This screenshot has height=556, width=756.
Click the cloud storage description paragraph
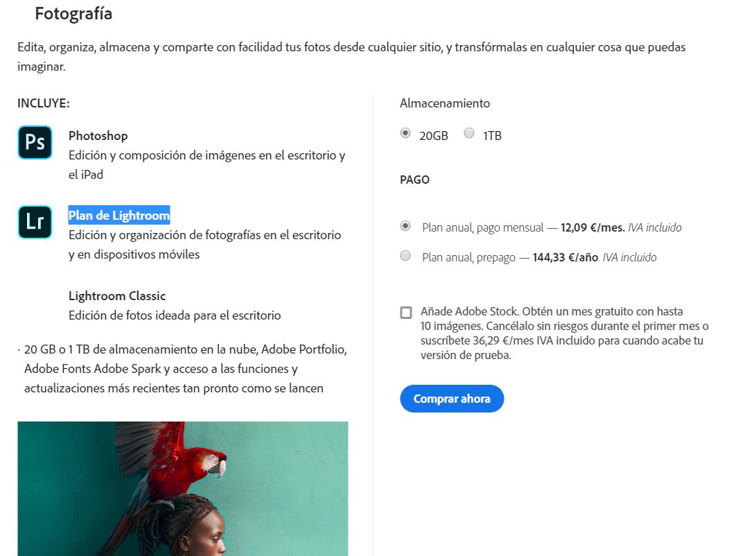tap(185, 369)
